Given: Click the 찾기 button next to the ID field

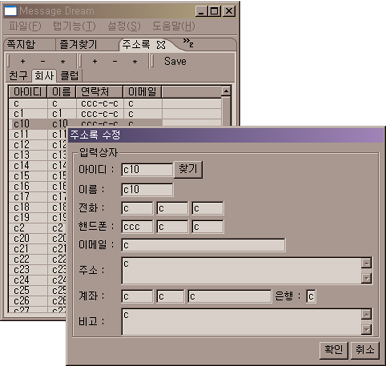Looking at the screenshot, I should coord(188,170).
